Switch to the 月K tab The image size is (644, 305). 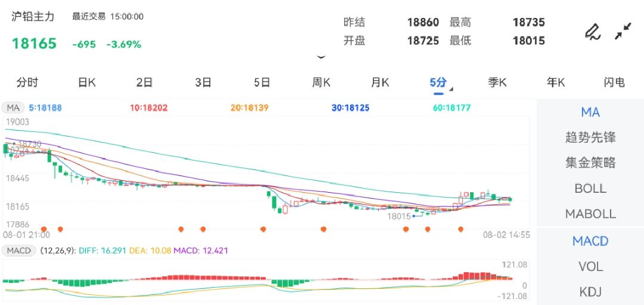(x=380, y=82)
